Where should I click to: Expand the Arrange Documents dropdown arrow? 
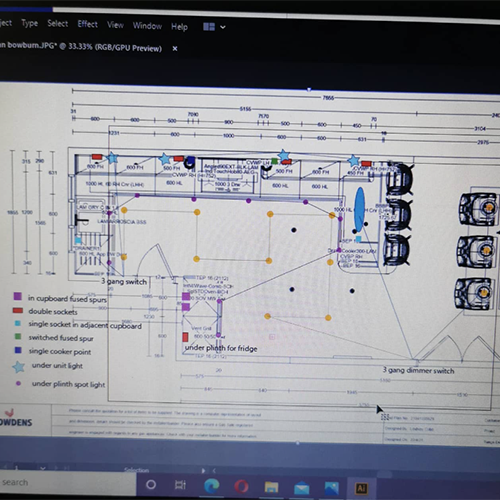pyautogui.click(x=223, y=27)
